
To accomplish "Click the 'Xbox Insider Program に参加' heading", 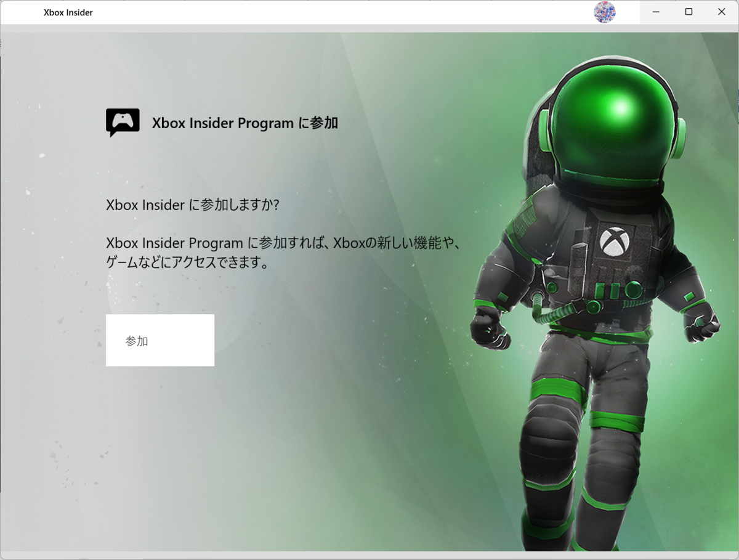I will [245, 123].
